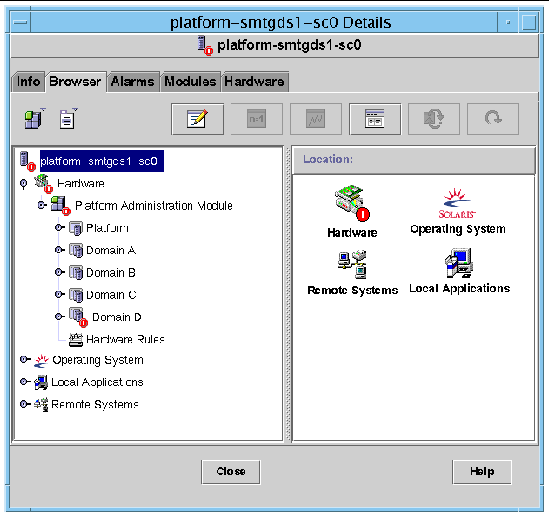The height and width of the screenshot is (516, 549).
Task: Expand the Local Applications tree node
Action: [x=25, y=382]
